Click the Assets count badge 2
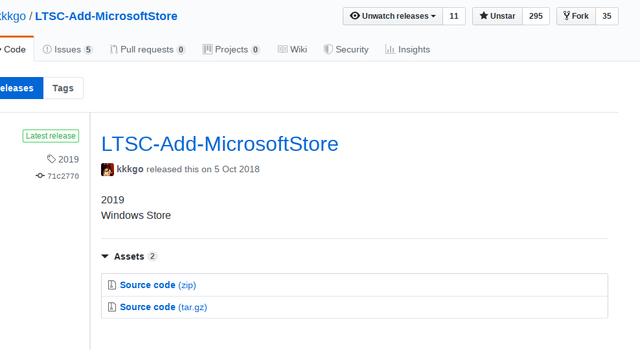 coord(152,256)
